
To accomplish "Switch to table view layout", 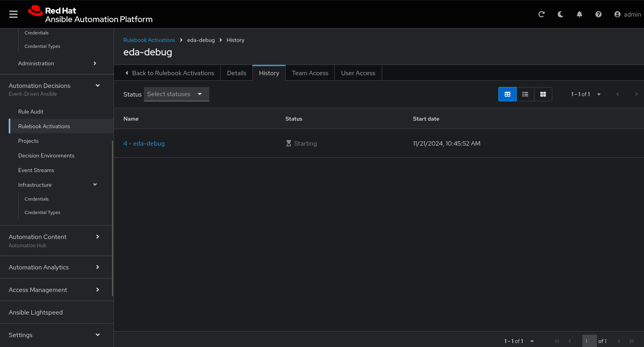I will click(508, 94).
